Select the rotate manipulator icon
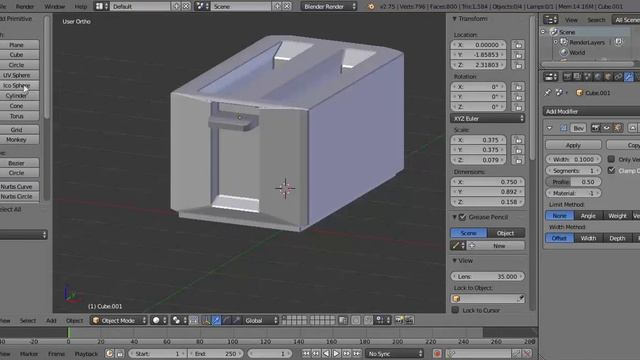This screenshot has width=640, height=360. coord(226,320)
